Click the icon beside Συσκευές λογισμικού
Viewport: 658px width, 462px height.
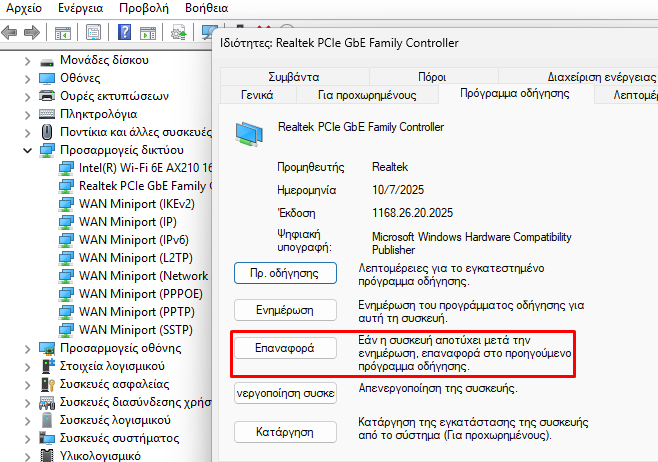(47, 420)
